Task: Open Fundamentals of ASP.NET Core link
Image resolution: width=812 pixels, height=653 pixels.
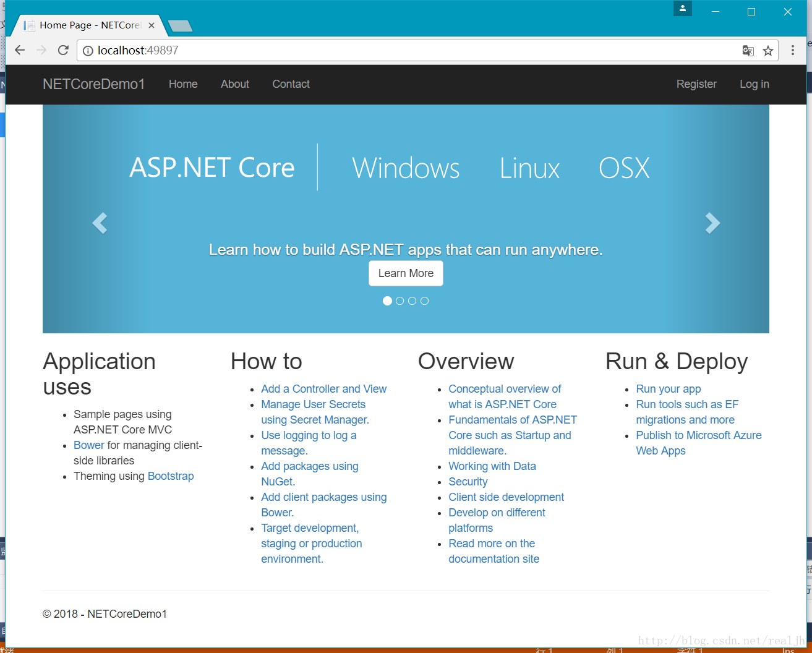Action: (x=513, y=435)
